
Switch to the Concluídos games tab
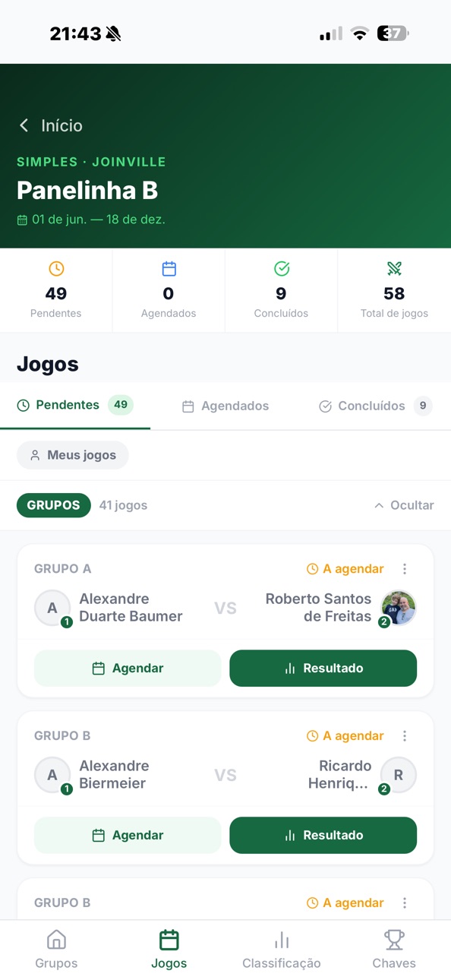point(375,406)
